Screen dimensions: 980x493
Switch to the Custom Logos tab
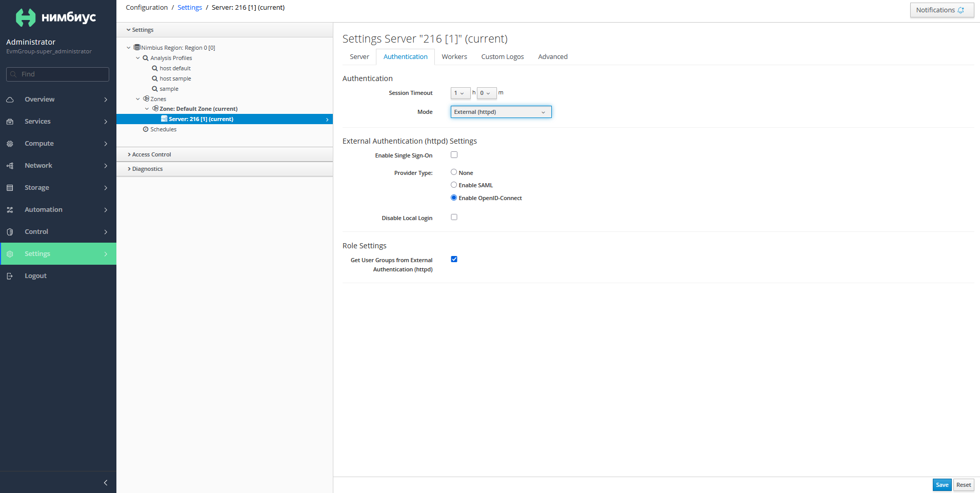tap(503, 57)
